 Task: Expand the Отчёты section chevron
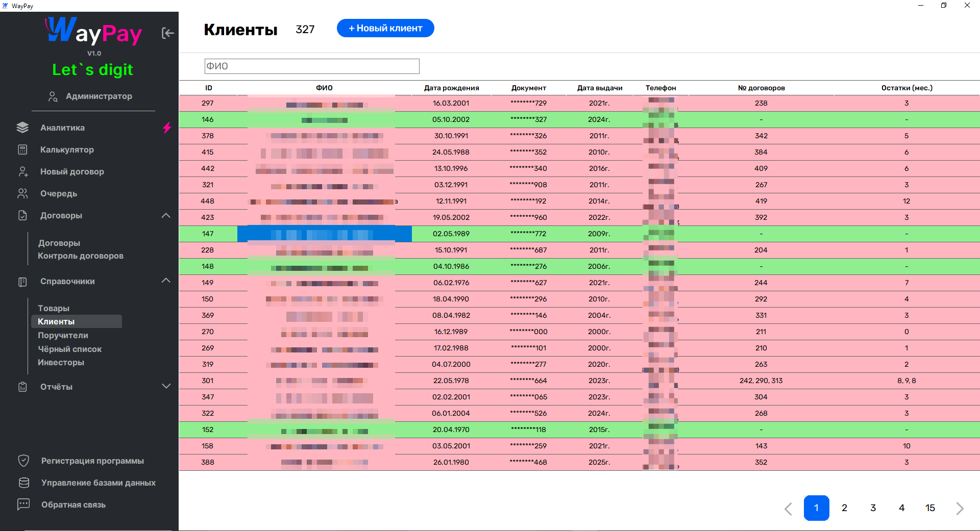click(x=166, y=386)
